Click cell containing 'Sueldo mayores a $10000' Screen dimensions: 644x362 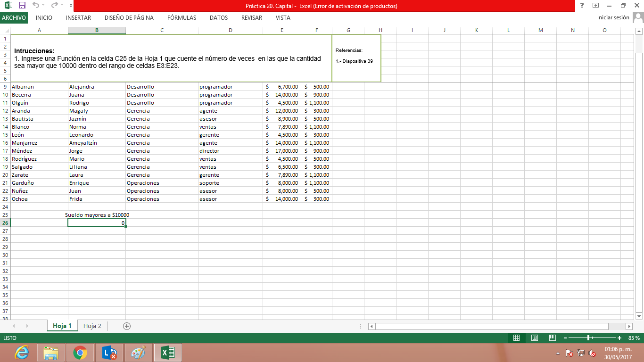(97, 215)
